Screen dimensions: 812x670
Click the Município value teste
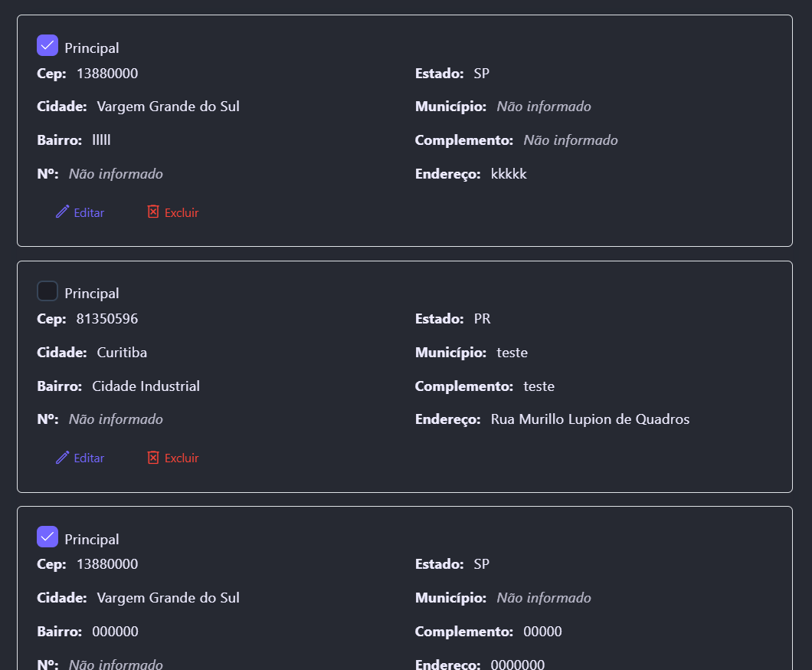click(x=512, y=353)
